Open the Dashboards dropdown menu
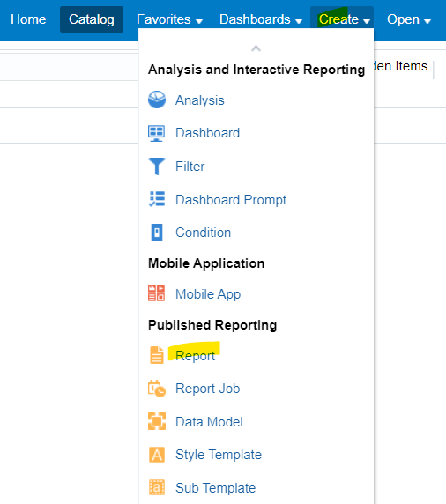Image resolution: width=446 pixels, height=504 pixels. 261,19
